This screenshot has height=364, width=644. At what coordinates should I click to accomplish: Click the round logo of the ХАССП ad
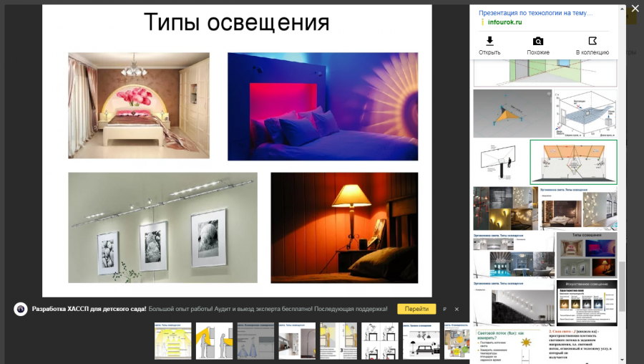click(20, 309)
